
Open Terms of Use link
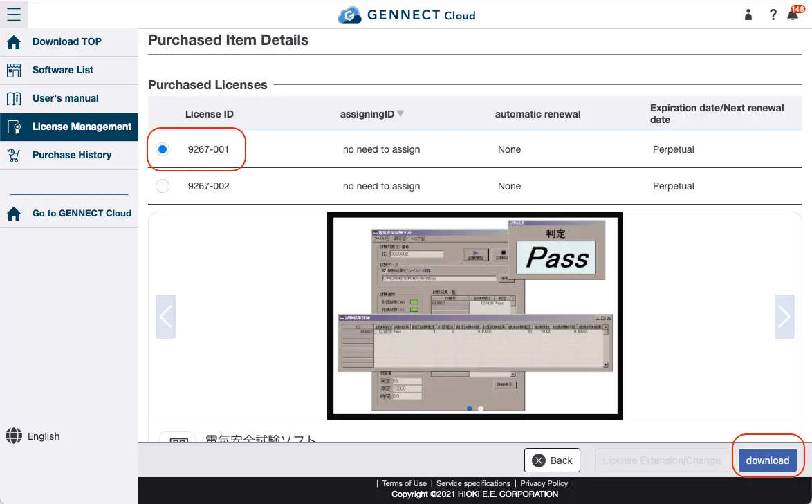pyautogui.click(x=404, y=483)
